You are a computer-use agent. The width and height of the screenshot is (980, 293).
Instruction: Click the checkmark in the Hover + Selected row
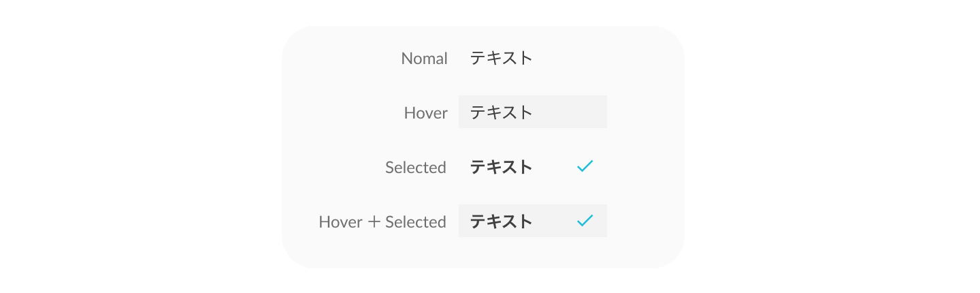coord(585,221)
